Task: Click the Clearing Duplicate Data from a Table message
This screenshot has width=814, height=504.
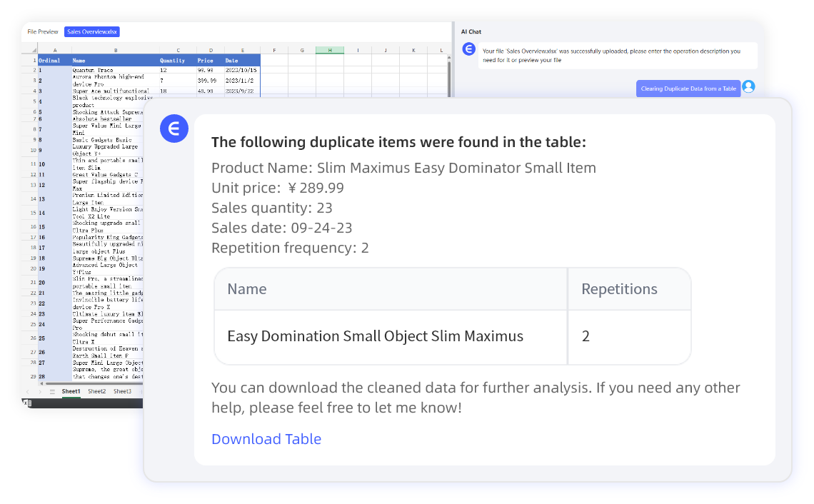Action: [688, 88]
